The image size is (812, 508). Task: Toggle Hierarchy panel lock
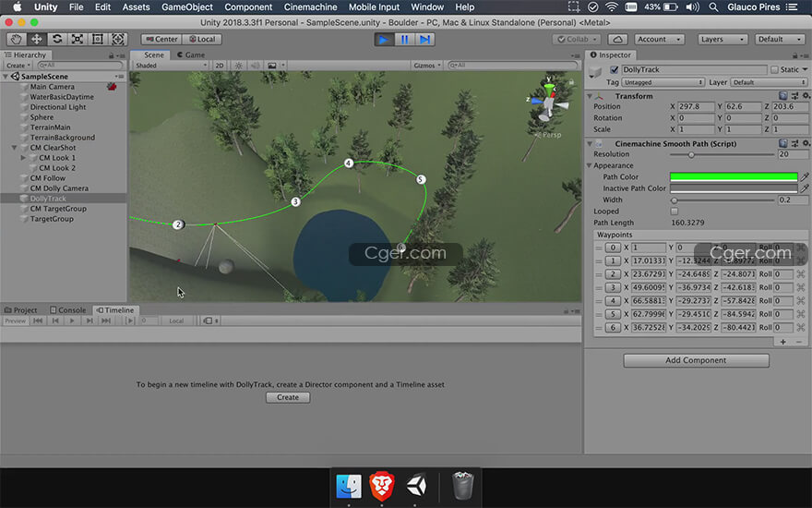(x=111, y=55)
